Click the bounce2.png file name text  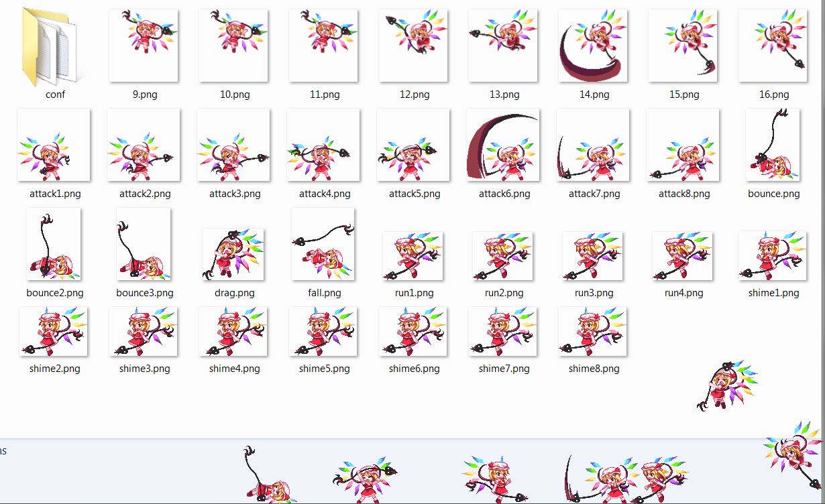pos(55,293)
